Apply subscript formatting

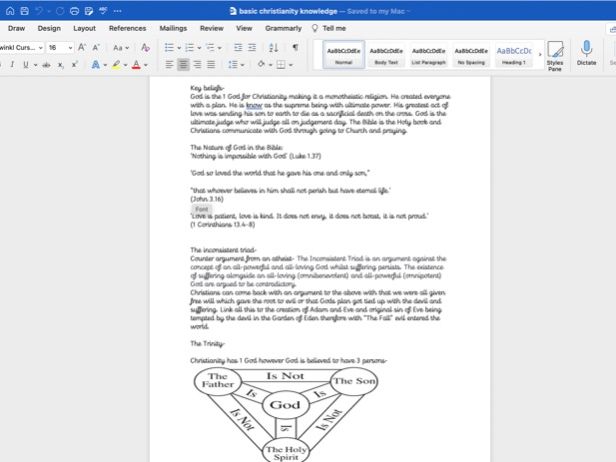(x=60, y=65)
